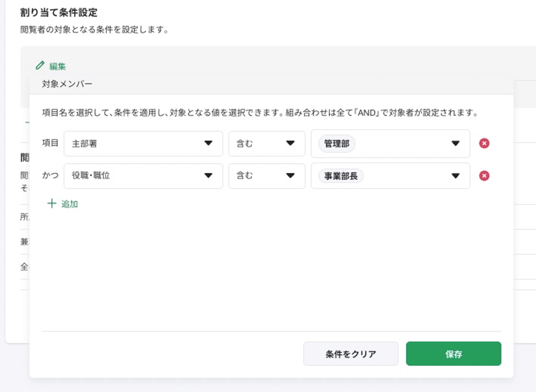Open the 含む dropdown in the かつ row
Viewport: 536px width, 392px height.
267,176
